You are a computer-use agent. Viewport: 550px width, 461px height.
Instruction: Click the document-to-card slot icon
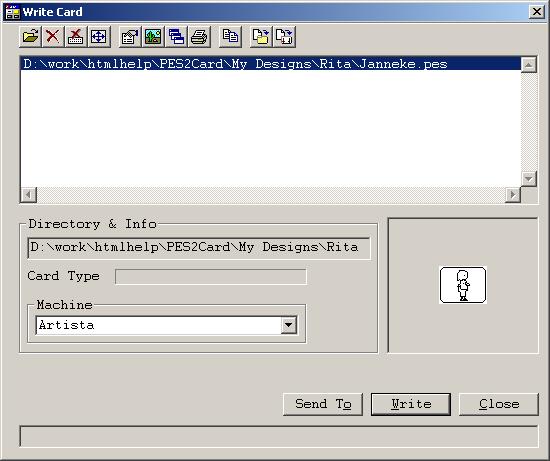coord(284,36)
